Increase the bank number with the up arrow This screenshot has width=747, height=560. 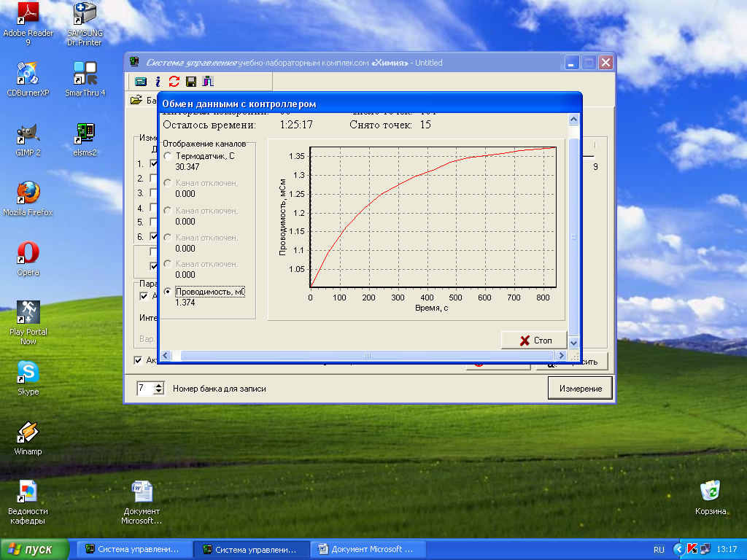159,385
